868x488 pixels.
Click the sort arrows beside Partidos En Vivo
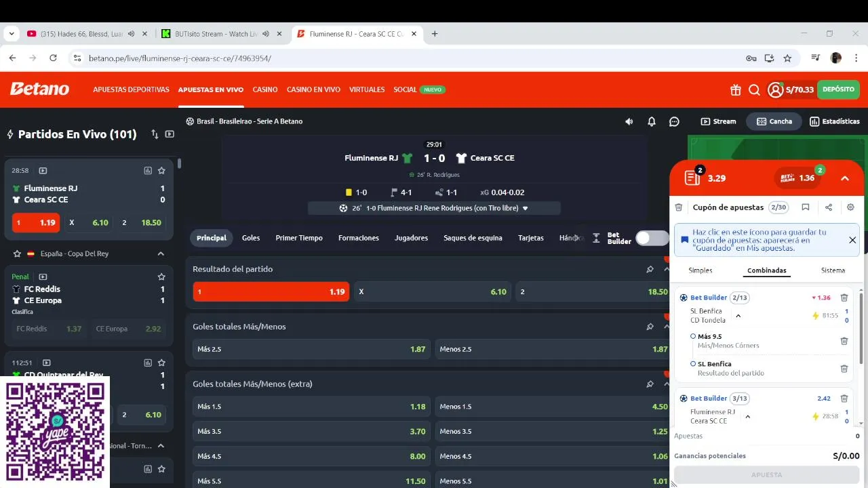[x=155, y=134]
